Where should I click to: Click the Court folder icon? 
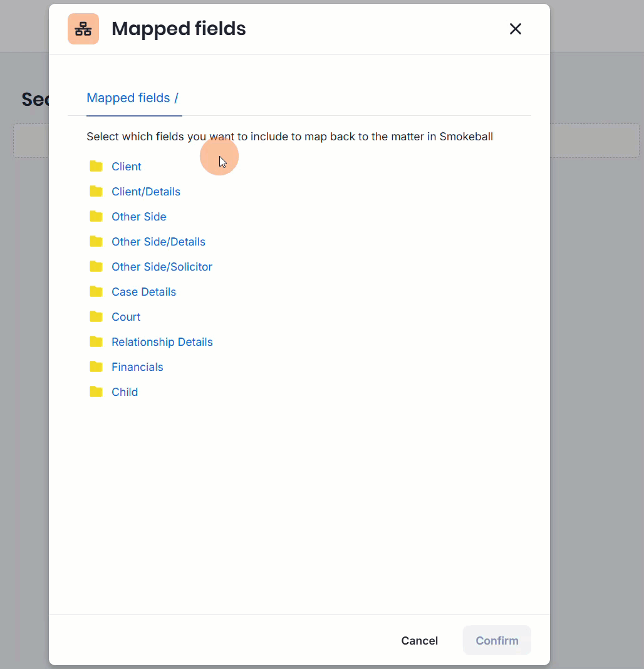point(96,316)
